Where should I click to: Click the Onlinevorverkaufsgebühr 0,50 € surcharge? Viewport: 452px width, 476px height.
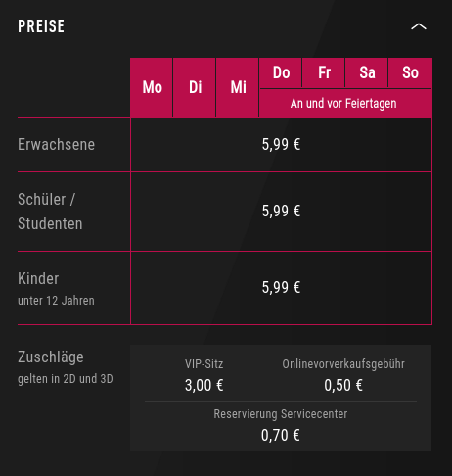tap(343, 375)
